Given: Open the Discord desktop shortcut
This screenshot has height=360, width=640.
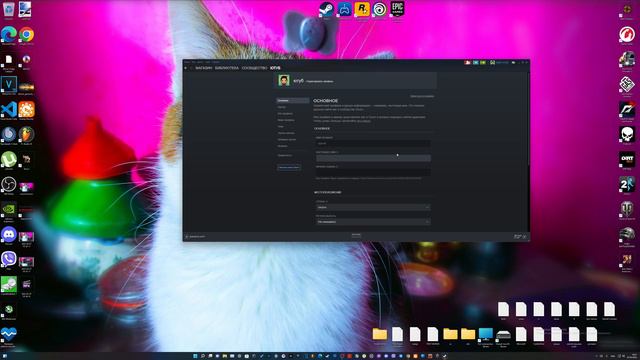Looking at the screenshot, I should (x=9, y=235).
